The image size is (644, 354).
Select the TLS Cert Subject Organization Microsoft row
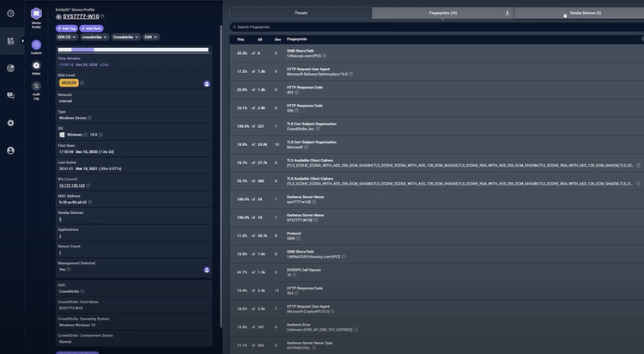coord(437,144)
